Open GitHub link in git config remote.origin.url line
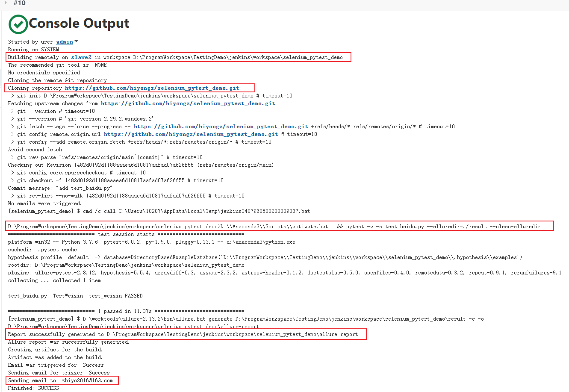 tap(191, 134)
